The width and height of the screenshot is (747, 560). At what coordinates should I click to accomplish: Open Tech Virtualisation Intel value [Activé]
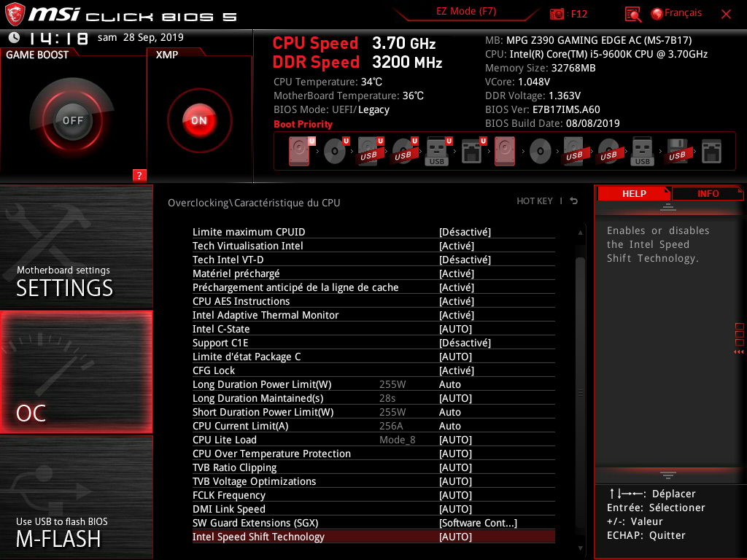point(457,246)
